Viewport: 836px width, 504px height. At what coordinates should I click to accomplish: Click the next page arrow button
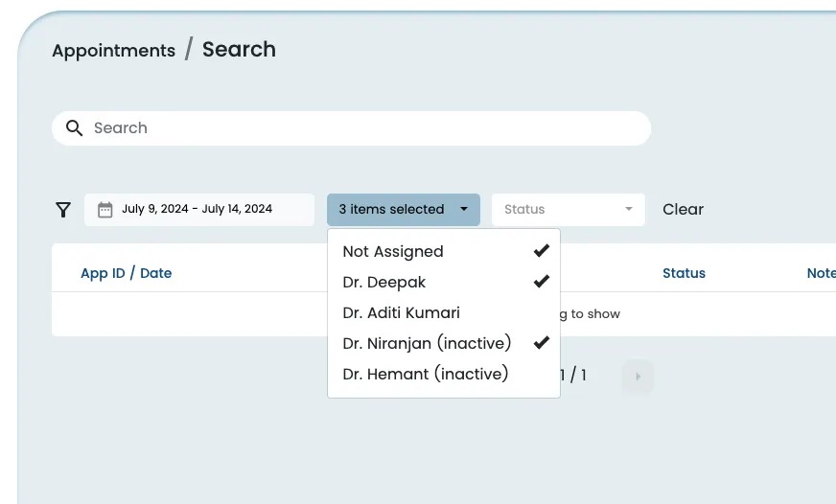(x=637, y=376)
